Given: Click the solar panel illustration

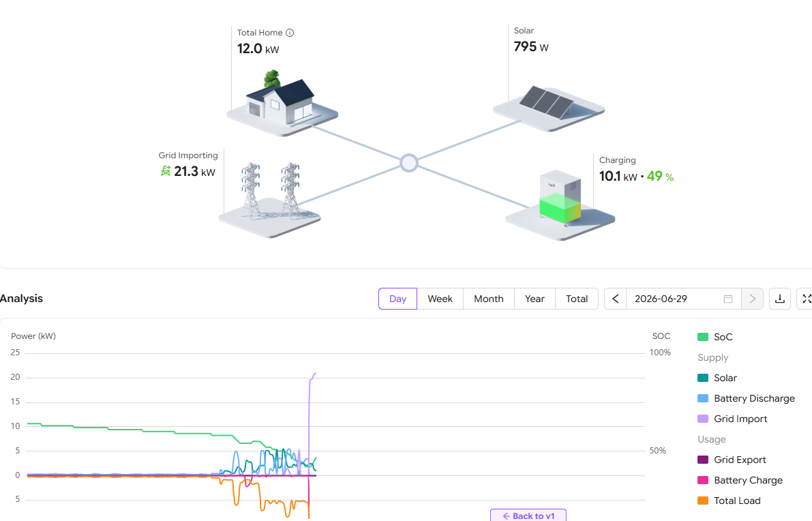Looking at the screenshot, I should 548,107.
